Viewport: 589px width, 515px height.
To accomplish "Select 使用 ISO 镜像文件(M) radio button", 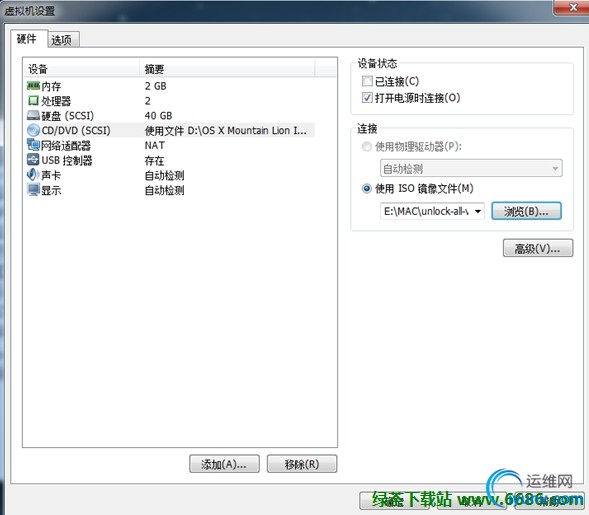I will 367,189.
